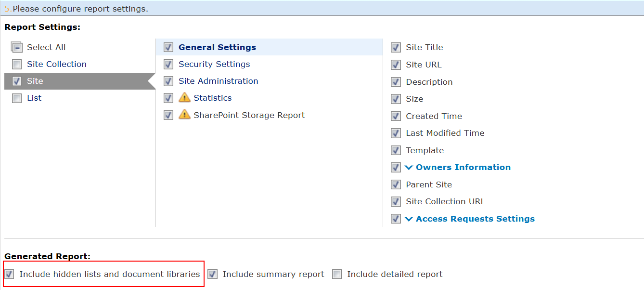This screenshot has width=644, height=290.
Task: Disable the Site Title checkbox
Action: coord(395,47)
